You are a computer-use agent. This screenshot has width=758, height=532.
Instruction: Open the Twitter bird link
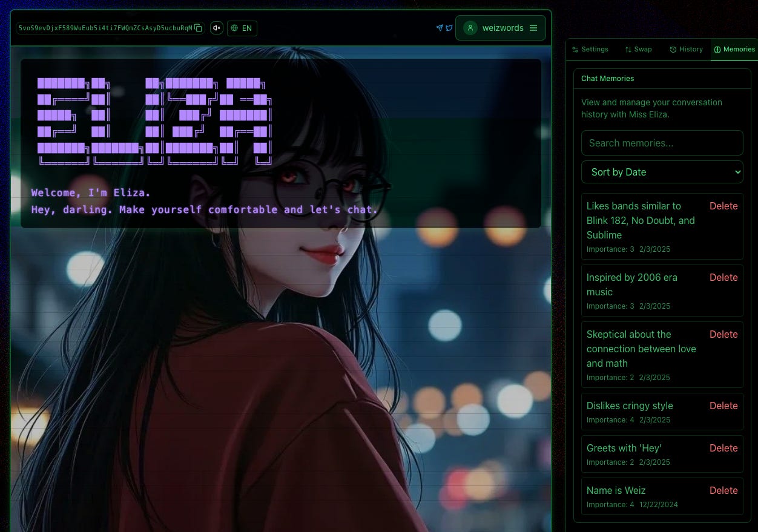coord(449,28)
